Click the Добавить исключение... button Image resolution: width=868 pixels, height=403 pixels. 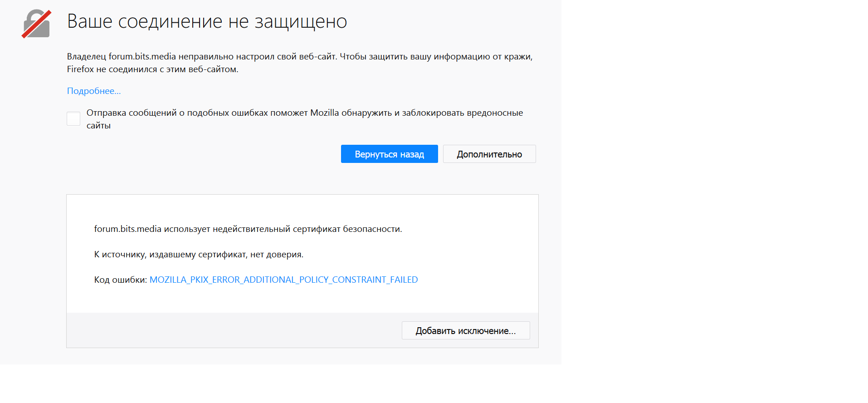click(x=466, y=330)
